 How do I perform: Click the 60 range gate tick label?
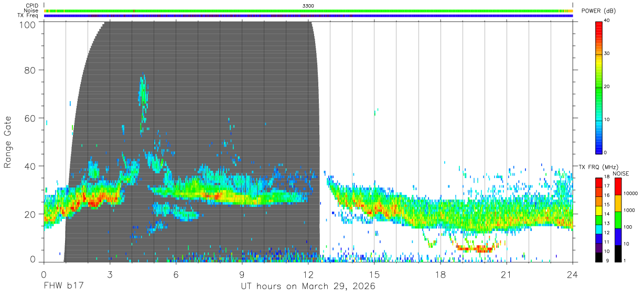[30, 118]
